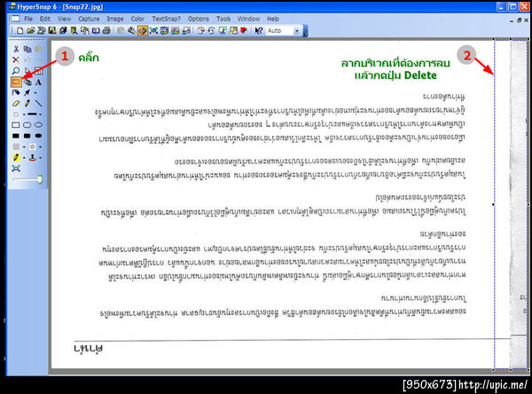The image size is (532, 394).
Task: Select the Zoom magnifier tool in the toolbox
Action: pyautogui.click(x=16, y=71)
